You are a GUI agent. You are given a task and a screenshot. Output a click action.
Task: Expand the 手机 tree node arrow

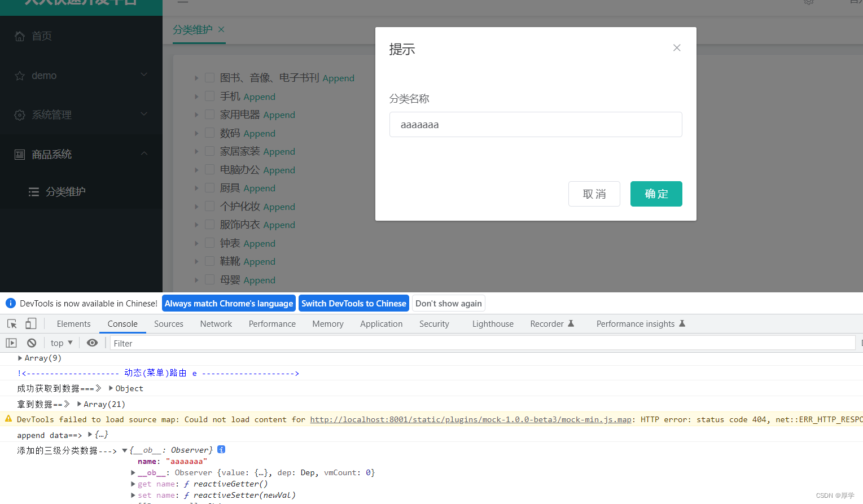pos(196,97)
